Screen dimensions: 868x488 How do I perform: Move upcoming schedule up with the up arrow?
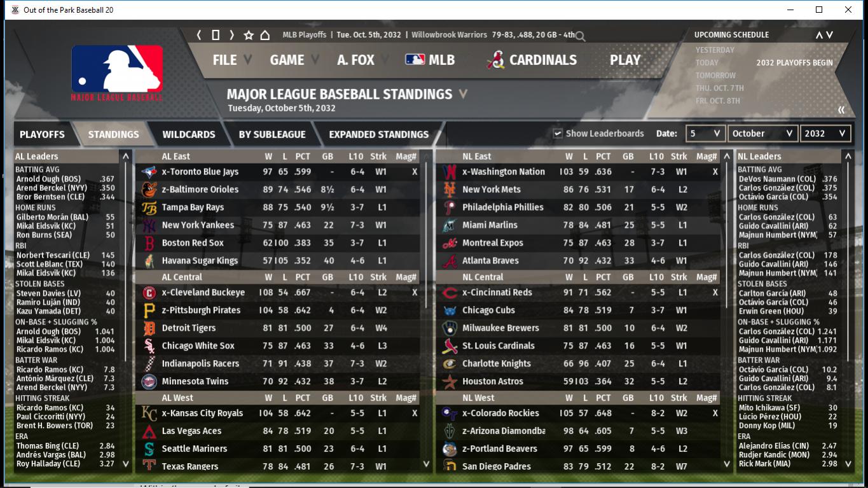(x=820, y=35)
